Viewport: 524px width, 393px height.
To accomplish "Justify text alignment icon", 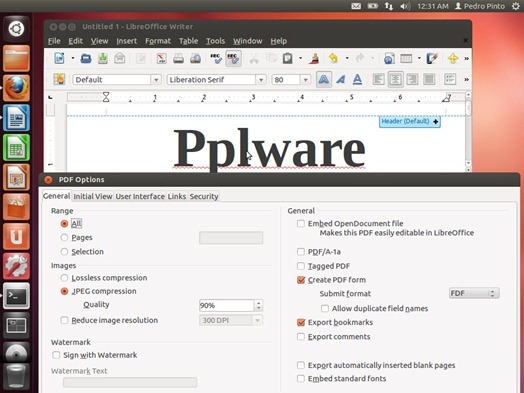I will [429, 80].
